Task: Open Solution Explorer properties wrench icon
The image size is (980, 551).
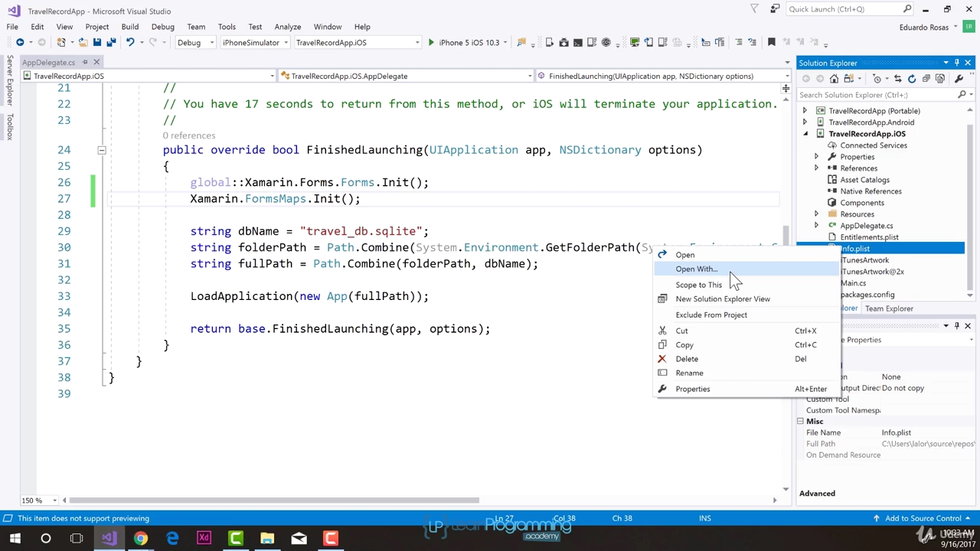Action: (x=959, y=79)
